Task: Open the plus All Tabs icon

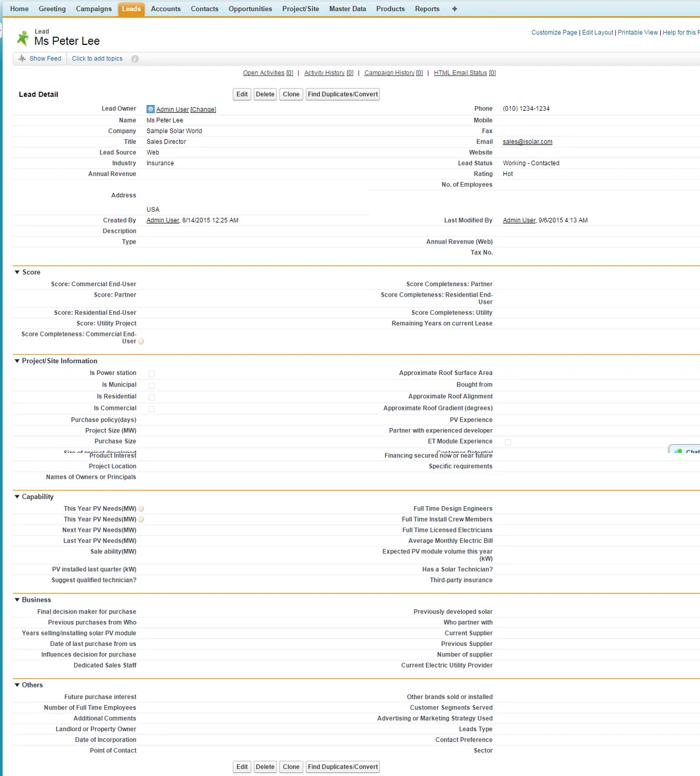Action: coord(454,9)
